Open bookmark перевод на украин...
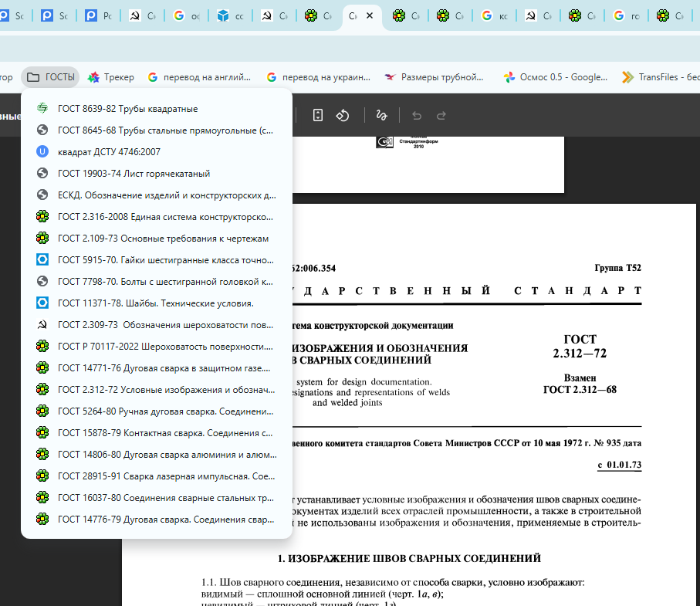 tap(318, 77)
